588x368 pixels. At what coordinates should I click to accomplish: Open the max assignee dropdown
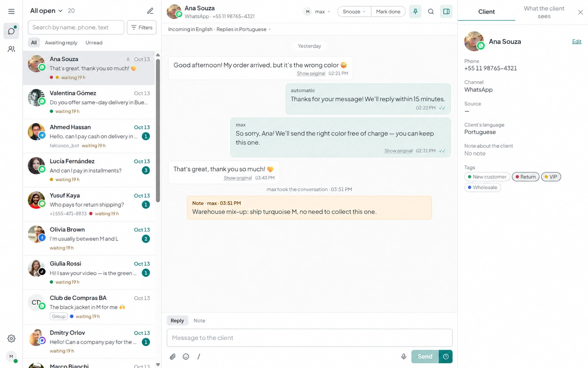pyautogui.click(x=317, y=11)
